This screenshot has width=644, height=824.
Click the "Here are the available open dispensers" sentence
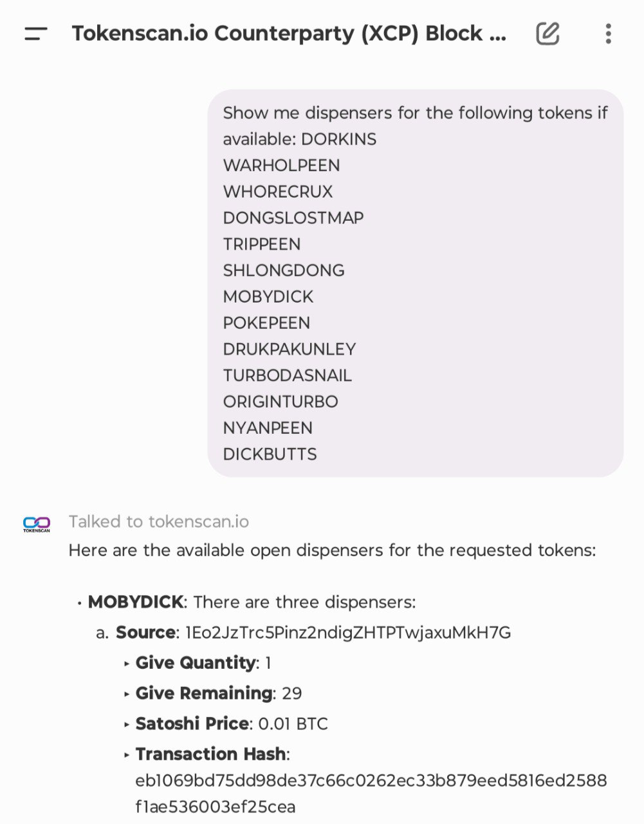(x=333, y=550)
